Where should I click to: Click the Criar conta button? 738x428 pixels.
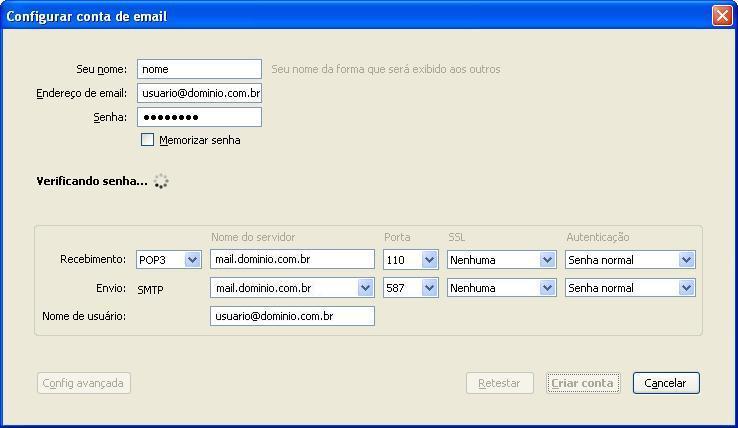[583, 383]
